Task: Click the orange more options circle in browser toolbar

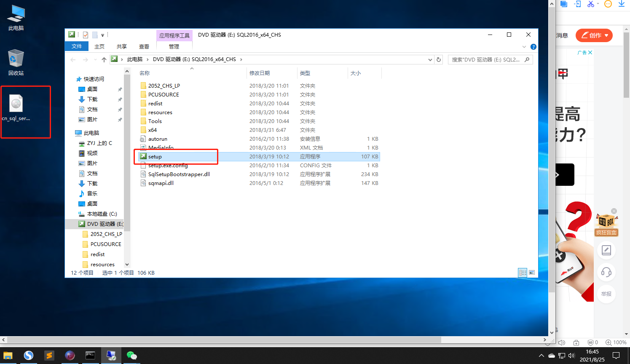Action: (608, 4)
